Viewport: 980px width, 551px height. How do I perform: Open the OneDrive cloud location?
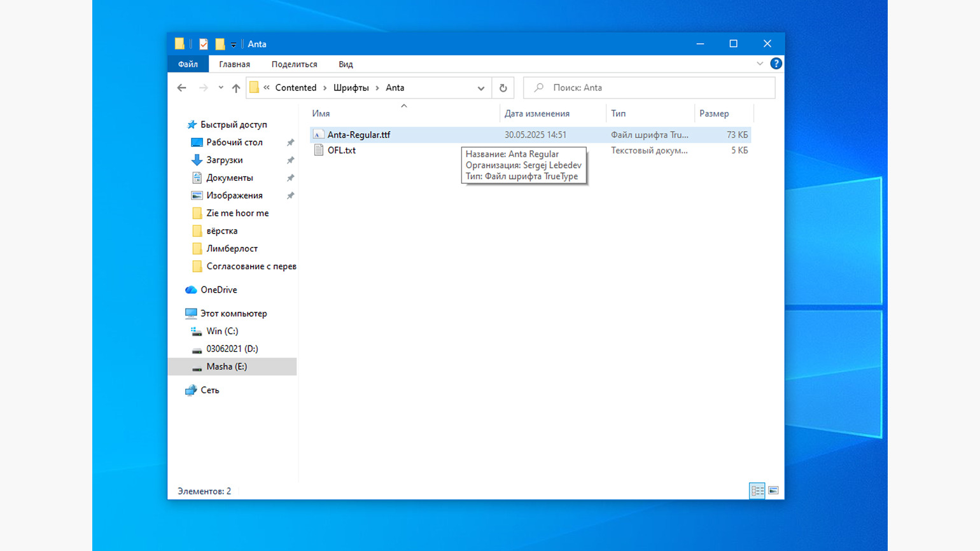(x=218, y=289)
